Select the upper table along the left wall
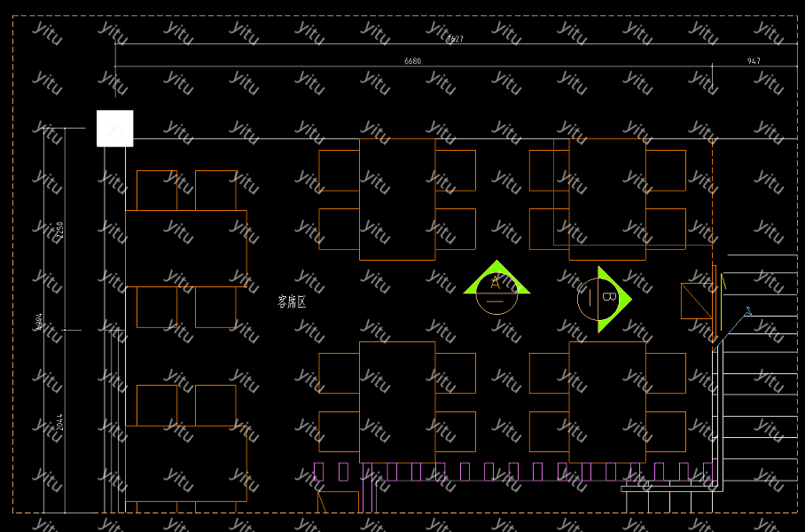 (186, 248)
